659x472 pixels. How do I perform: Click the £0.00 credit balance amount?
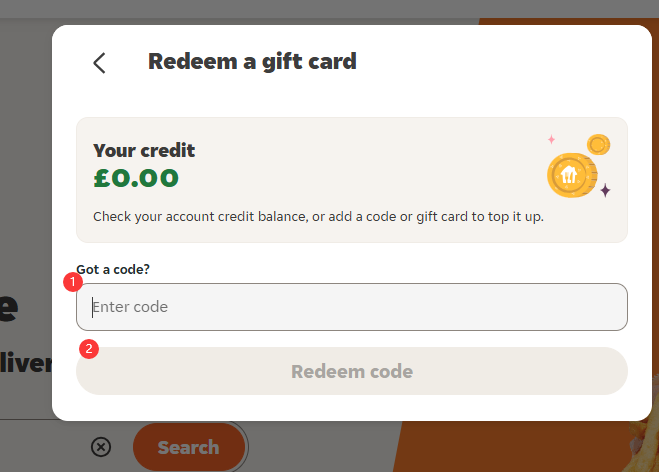pos(136,179)
